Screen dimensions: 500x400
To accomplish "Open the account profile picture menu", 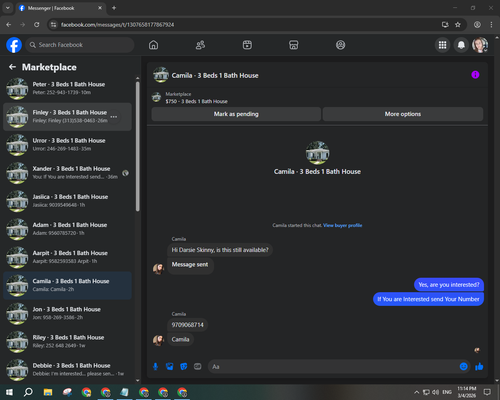I will tap(480, 45).
